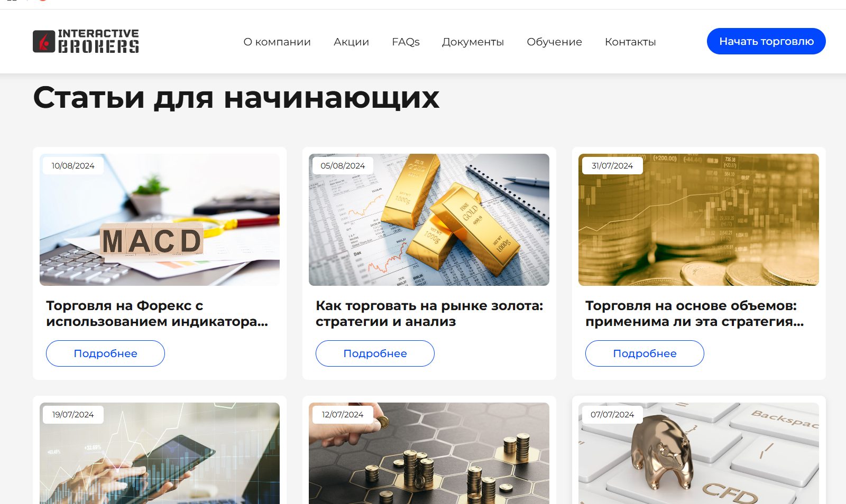Open title Торговля на основе объемов

point(695,313)
